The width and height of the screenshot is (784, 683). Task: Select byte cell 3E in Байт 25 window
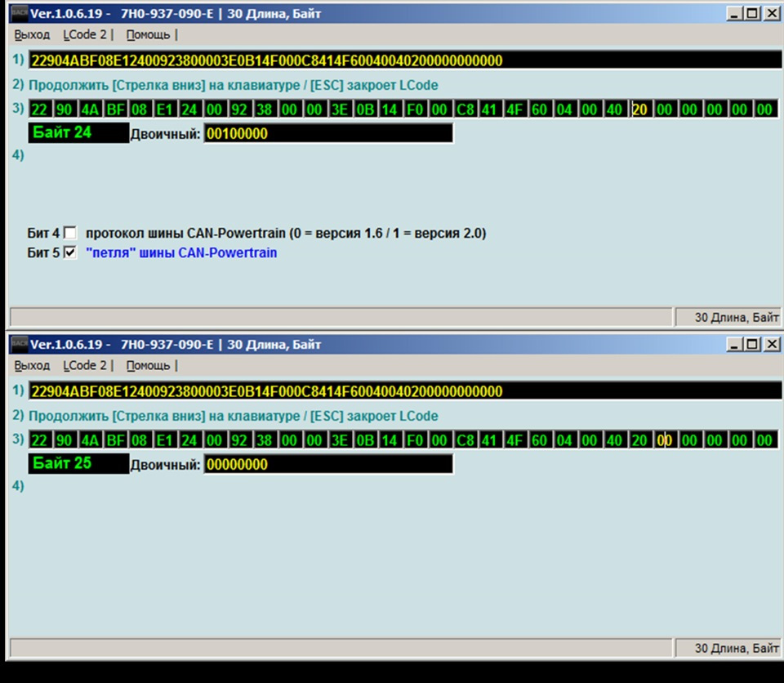tap(340, 440)
